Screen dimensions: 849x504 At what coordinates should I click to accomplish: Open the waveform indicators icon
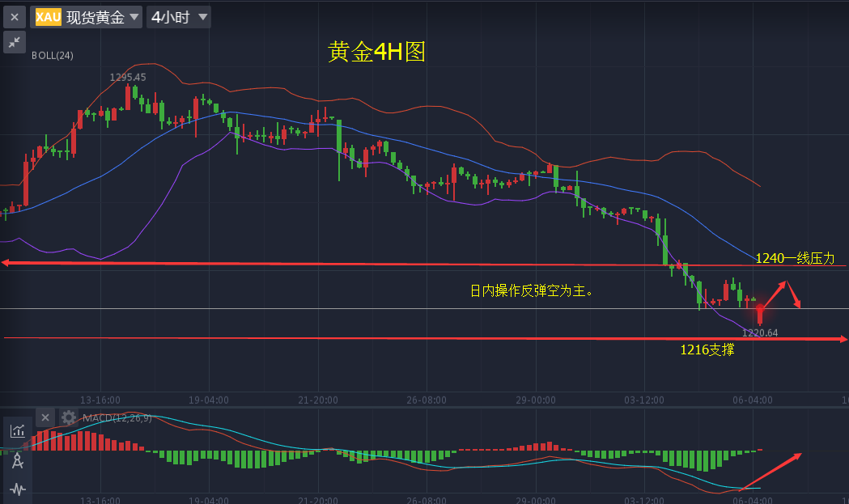(17, 489)
